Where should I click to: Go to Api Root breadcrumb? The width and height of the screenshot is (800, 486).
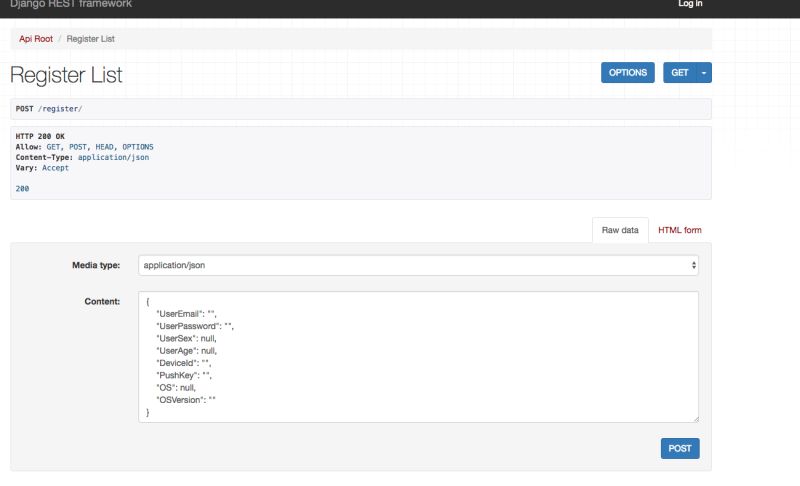tap(36, 39)
